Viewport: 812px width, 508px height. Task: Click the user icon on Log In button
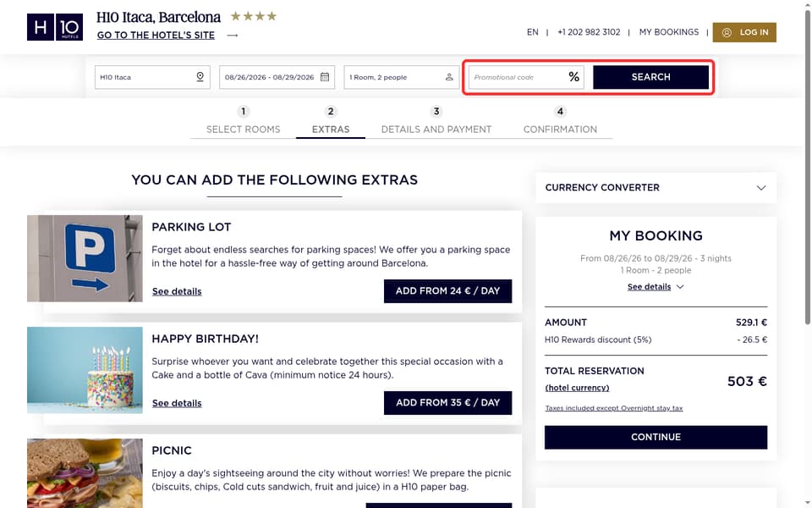coord(727,32)
